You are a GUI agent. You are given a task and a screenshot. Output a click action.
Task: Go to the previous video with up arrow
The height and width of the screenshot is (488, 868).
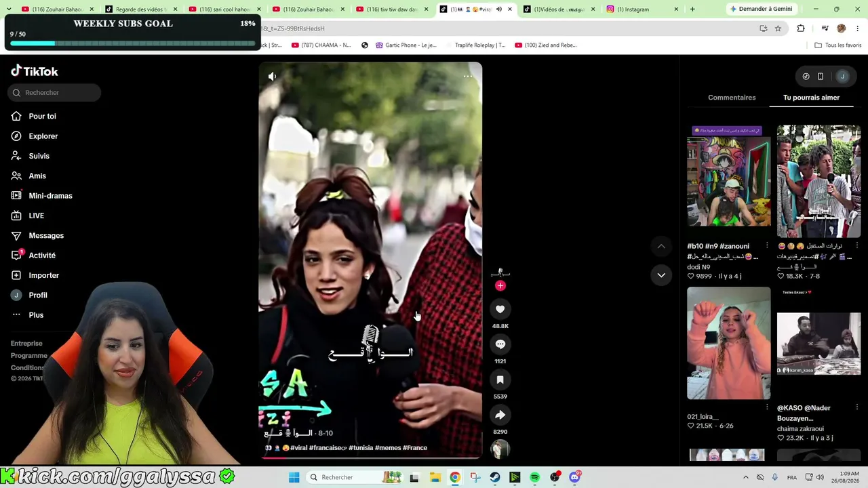661,246
